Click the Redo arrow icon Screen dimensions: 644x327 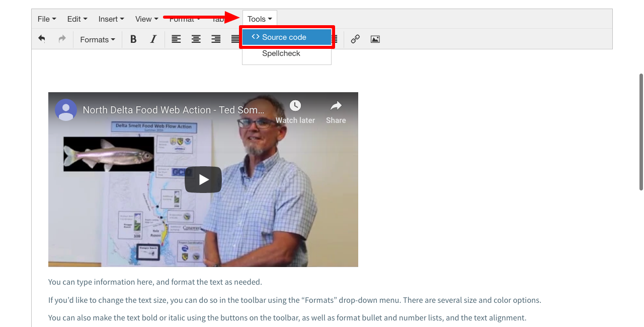62,39
